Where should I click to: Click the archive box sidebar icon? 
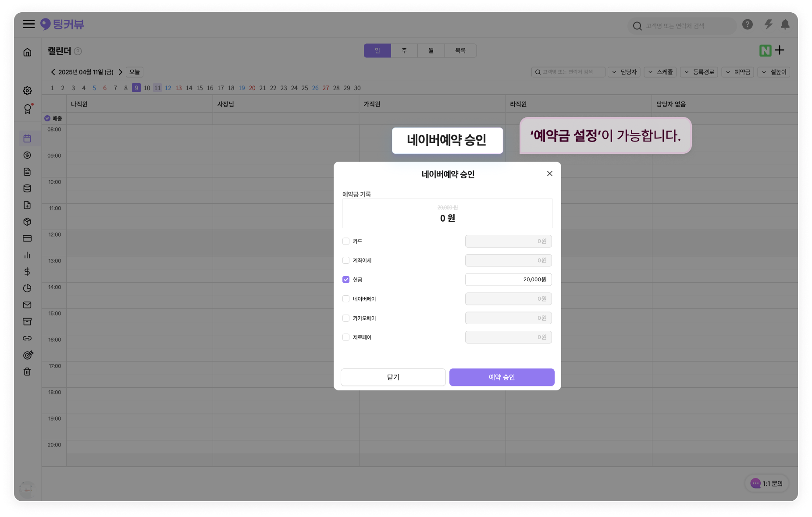coord(27,322)
